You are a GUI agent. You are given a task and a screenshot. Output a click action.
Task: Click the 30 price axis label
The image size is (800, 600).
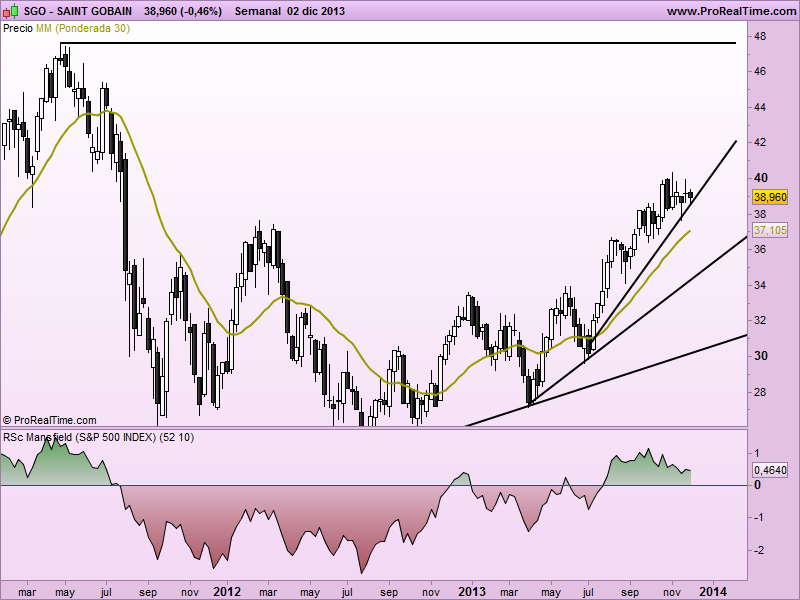761,356
